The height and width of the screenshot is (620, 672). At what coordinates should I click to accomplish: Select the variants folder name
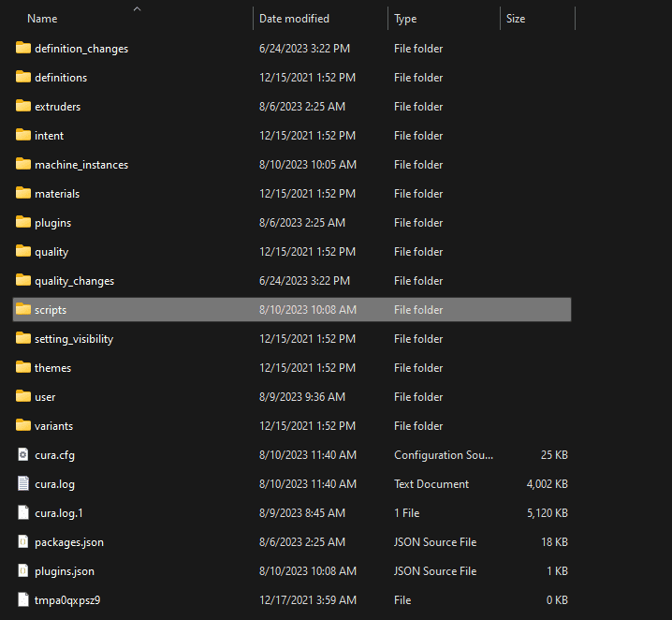pos(53,426)
